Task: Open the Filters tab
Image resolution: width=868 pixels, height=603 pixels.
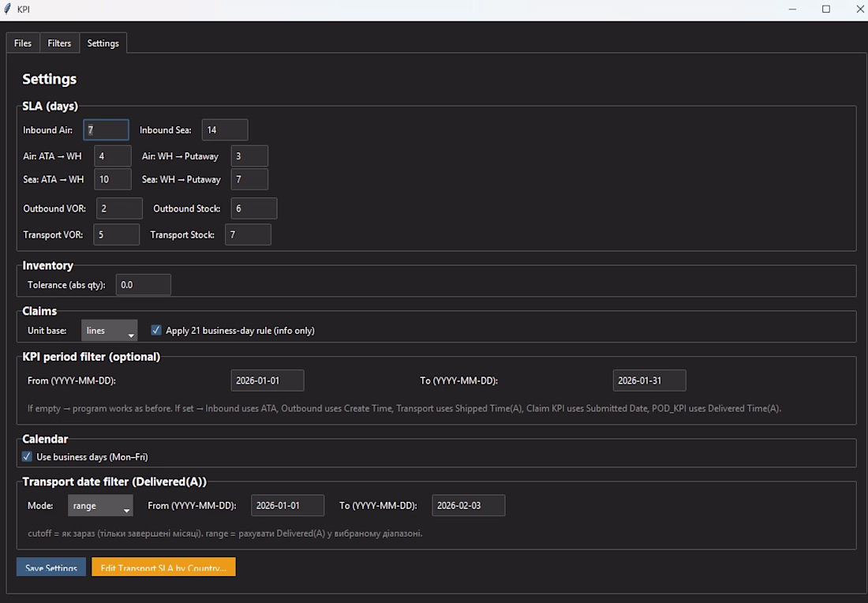Action: pyautogui.click(x=59, y=43)
